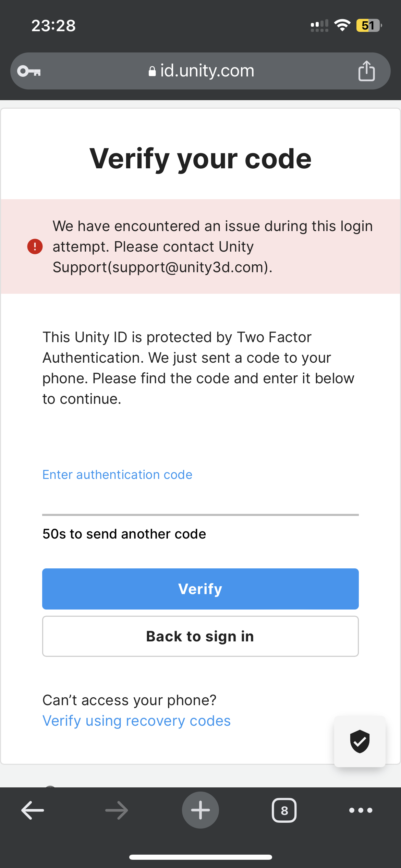Tap the key autofill icon in address bar
Image resolution: width=401 pixels, height=868 pixels.
29,71
